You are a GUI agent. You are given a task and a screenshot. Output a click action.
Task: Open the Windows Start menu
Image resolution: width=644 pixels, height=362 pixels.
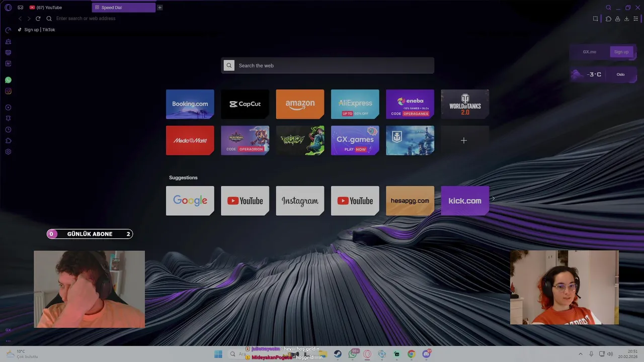coord(218,354)
